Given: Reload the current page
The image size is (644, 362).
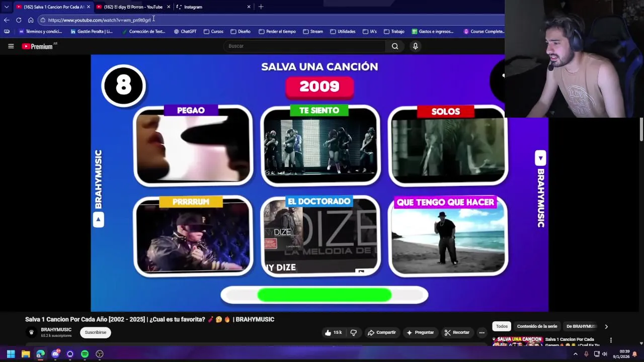Looking at the screenshot, I should pyautogui.click(x=19, y=20).
